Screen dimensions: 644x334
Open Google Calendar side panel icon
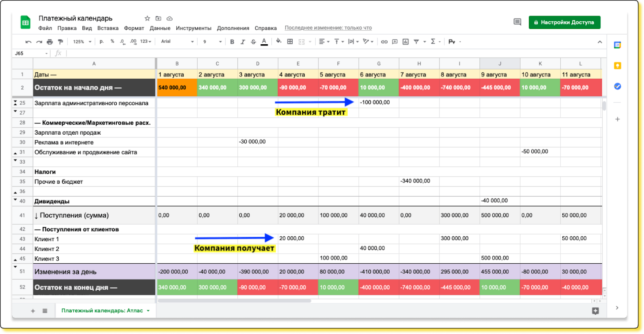(617, 45)
